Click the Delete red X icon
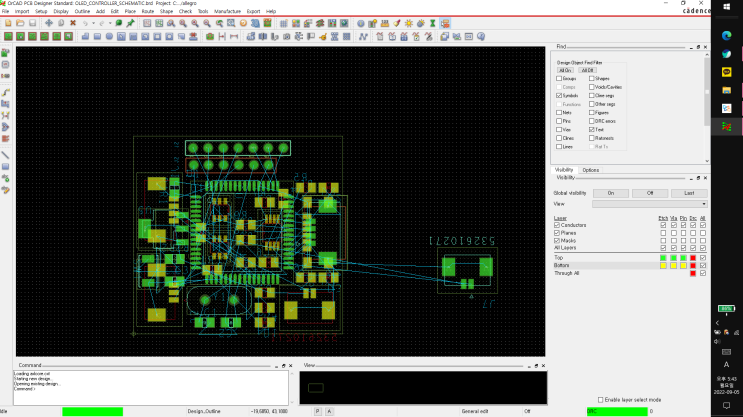Screen dimensions: 743x417 tap(72, 22)
